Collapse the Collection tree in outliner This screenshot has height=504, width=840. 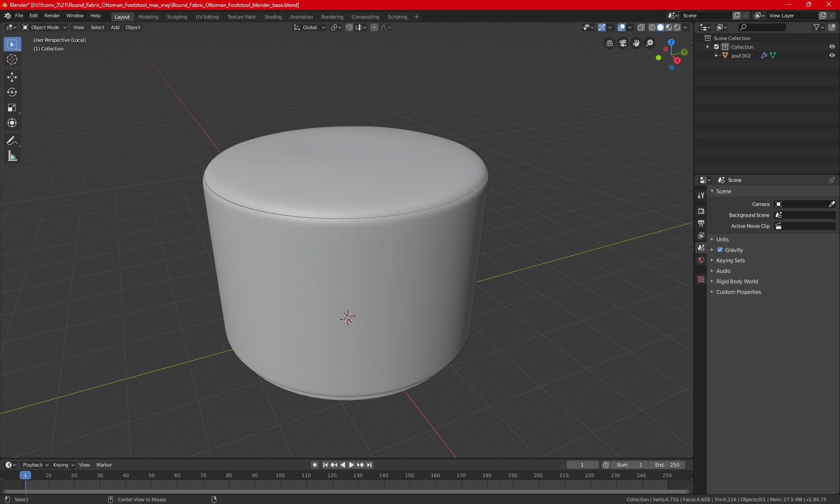click(x=707, y=47)
